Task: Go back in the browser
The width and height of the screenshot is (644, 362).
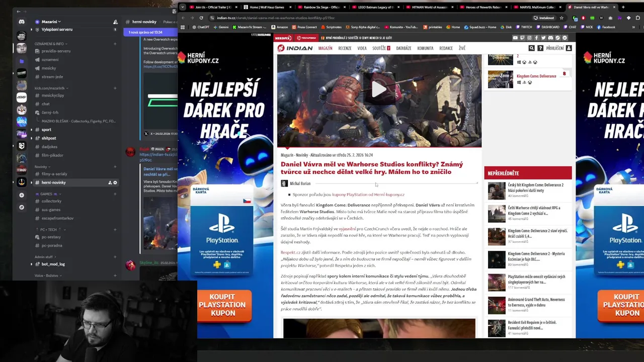Action: point(183,18)
